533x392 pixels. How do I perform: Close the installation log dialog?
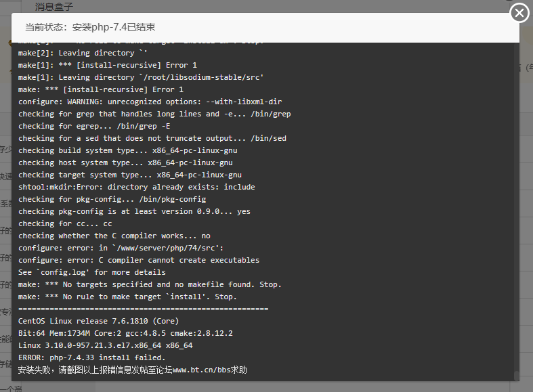click(x=519, y=13)
